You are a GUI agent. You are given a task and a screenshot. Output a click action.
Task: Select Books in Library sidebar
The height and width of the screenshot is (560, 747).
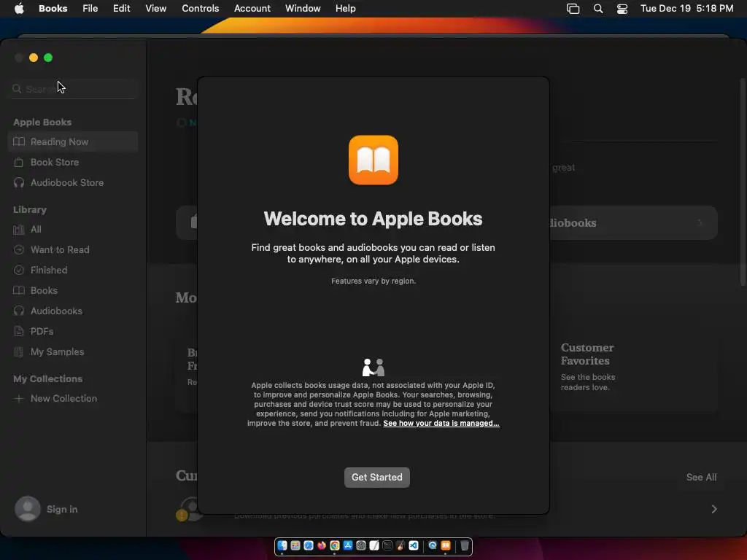(73, 290)
